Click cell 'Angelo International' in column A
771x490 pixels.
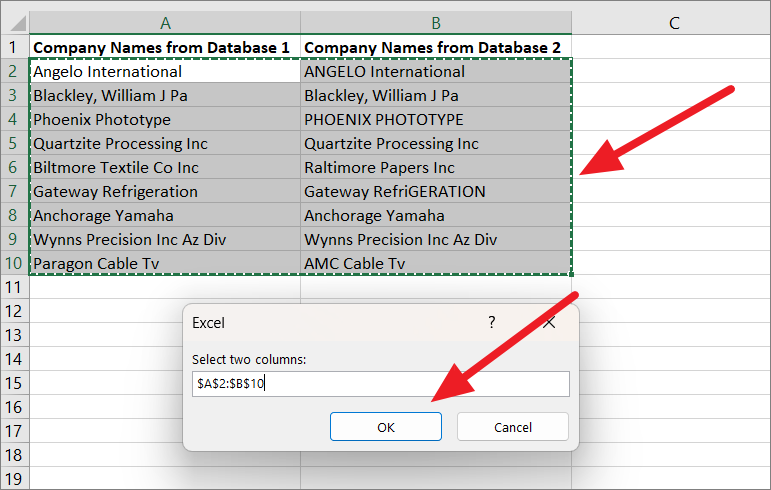(165, 71)
